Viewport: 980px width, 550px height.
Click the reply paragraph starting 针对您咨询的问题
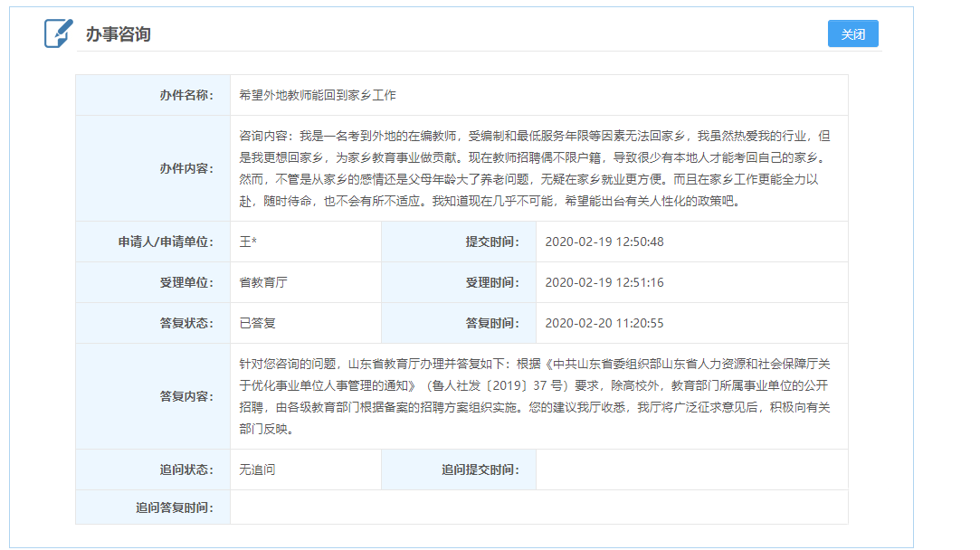pos(535,396)
